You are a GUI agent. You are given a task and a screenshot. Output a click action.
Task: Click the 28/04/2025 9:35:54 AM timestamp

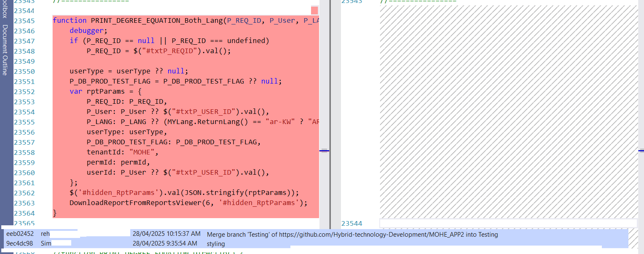coord(165,243)
